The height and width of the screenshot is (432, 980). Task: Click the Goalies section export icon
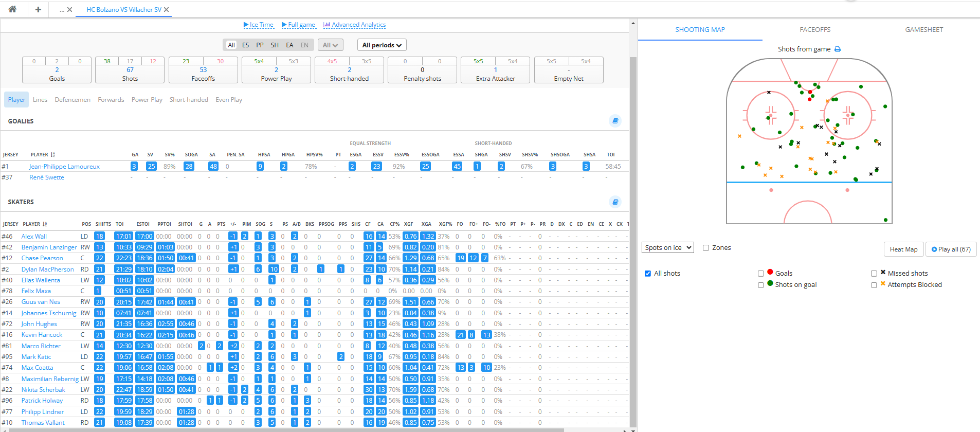615,121
